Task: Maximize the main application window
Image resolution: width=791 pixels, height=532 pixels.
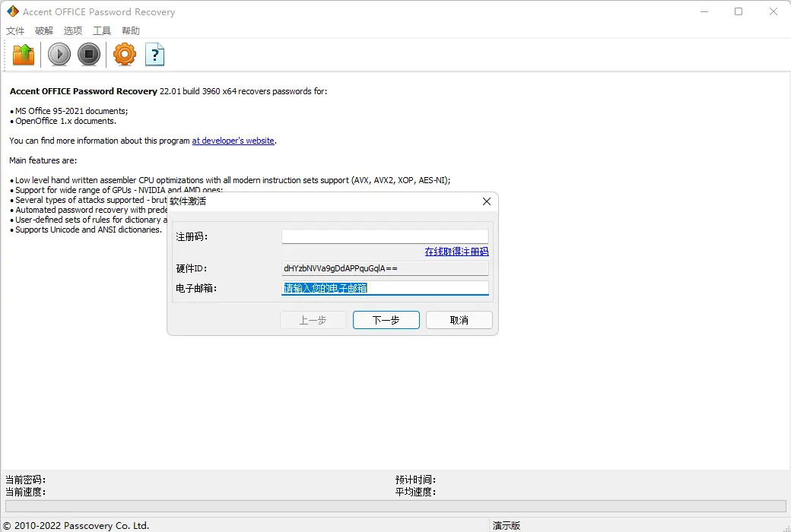Action: point(739,11)
